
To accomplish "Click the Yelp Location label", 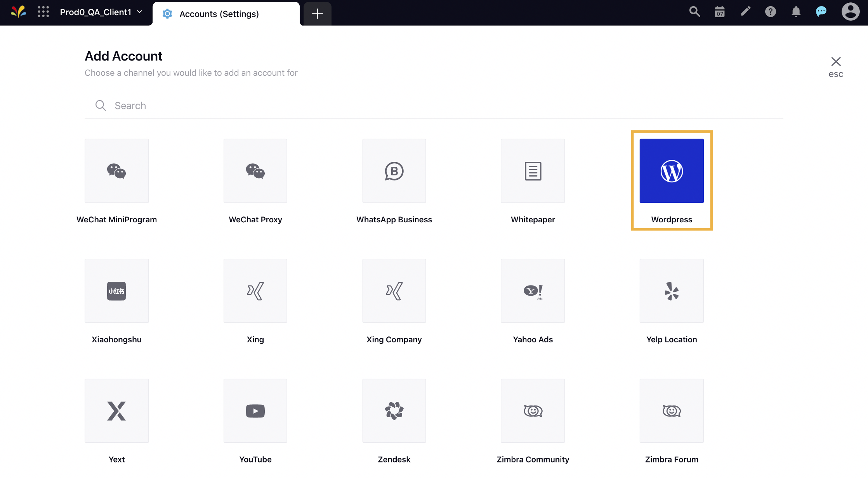I will tap(672, 339).
